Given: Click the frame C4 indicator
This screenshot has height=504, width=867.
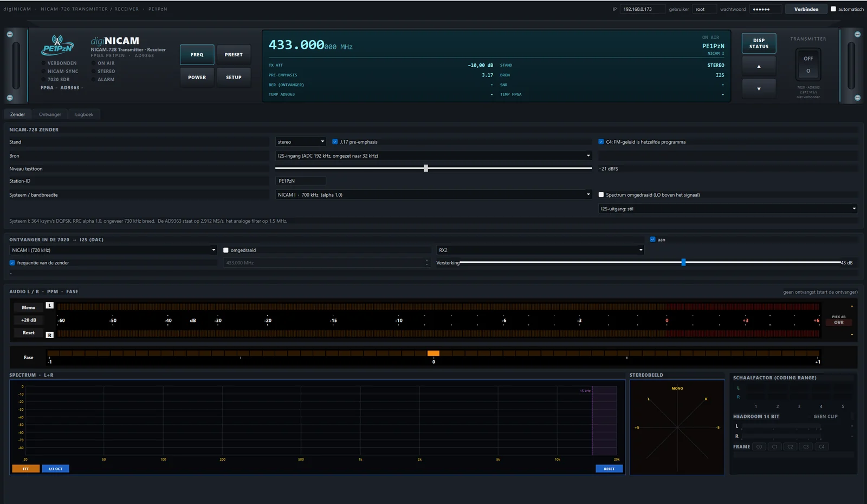Looking at the screenshot, I should (x=821, y=447).
